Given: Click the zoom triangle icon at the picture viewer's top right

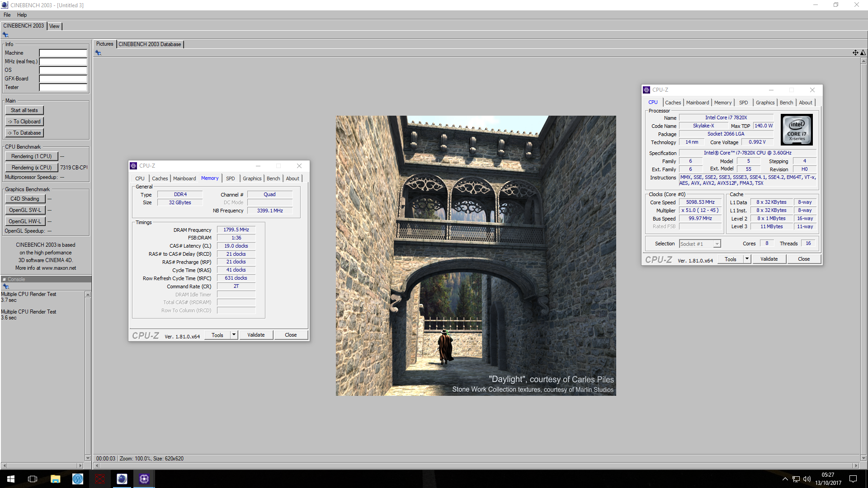Looking at the screenshot, I should coord(863,53).
